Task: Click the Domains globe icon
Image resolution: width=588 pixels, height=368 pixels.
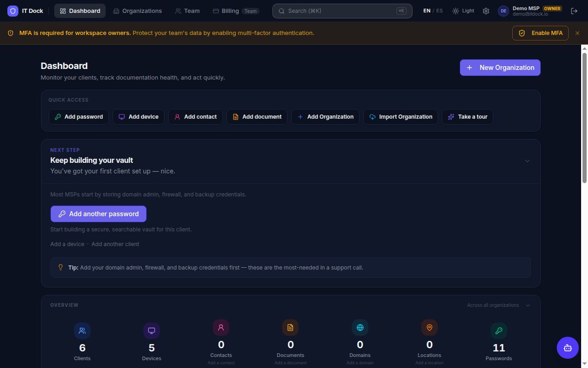Action: tap(360, 328)
